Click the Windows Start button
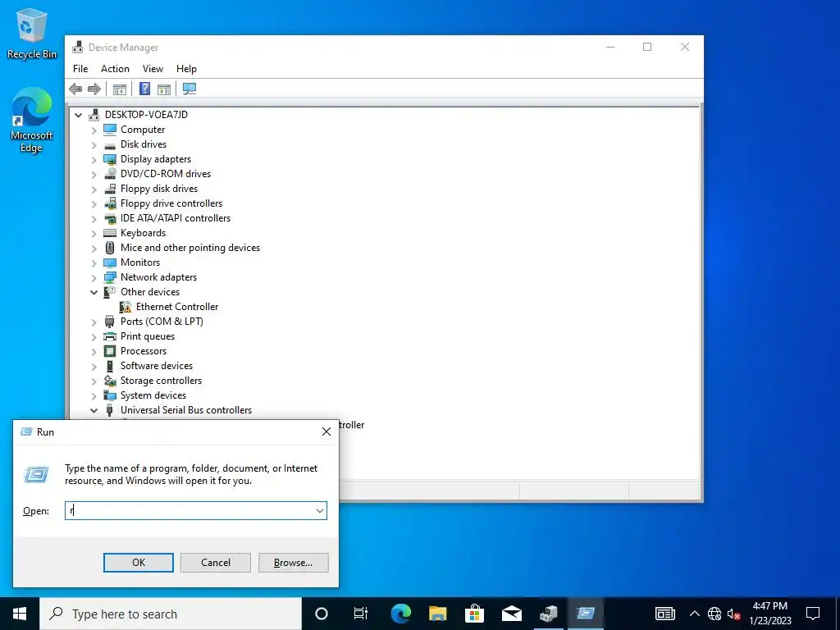Viewport: 840px width, 630px height. (20, 614)
